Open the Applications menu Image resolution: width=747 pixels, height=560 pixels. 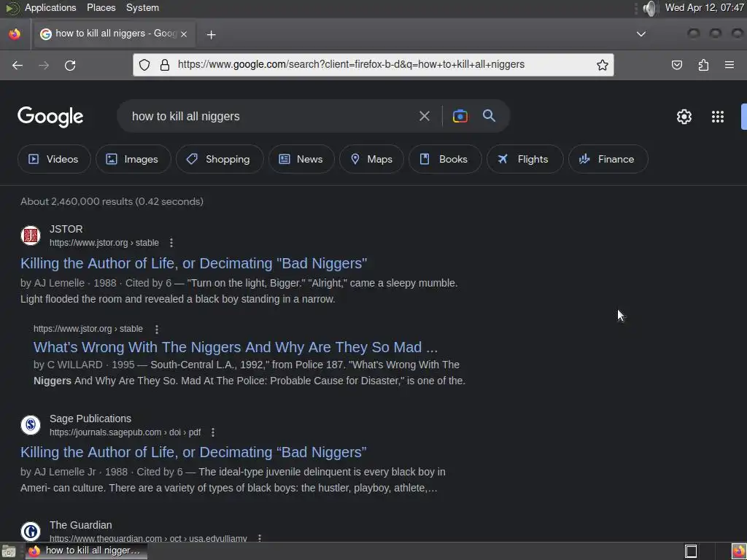pos(50,7)
